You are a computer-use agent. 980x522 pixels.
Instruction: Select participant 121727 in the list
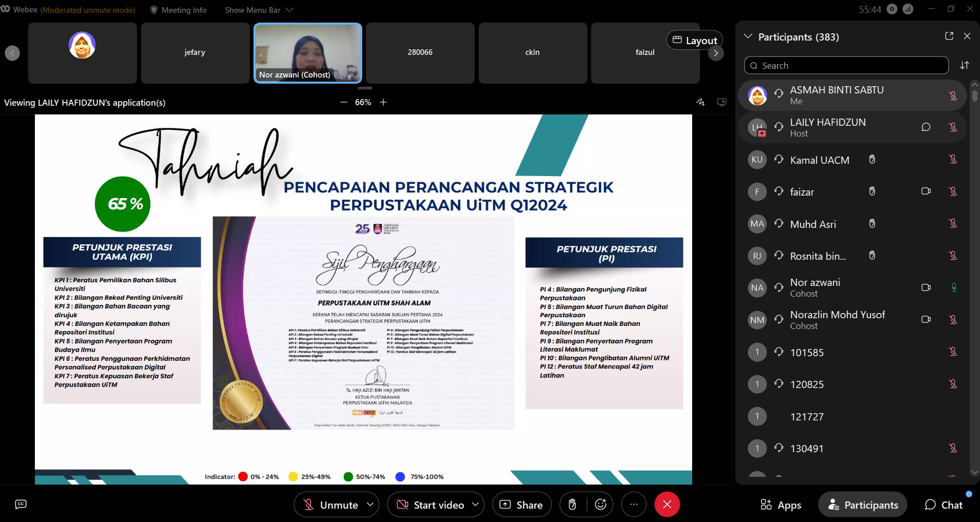coord(852,416)
